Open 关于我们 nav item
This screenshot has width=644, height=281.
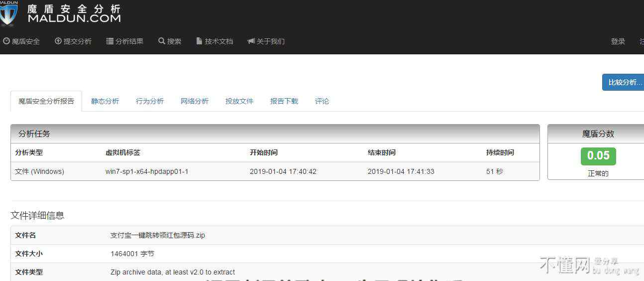point(266,41)
